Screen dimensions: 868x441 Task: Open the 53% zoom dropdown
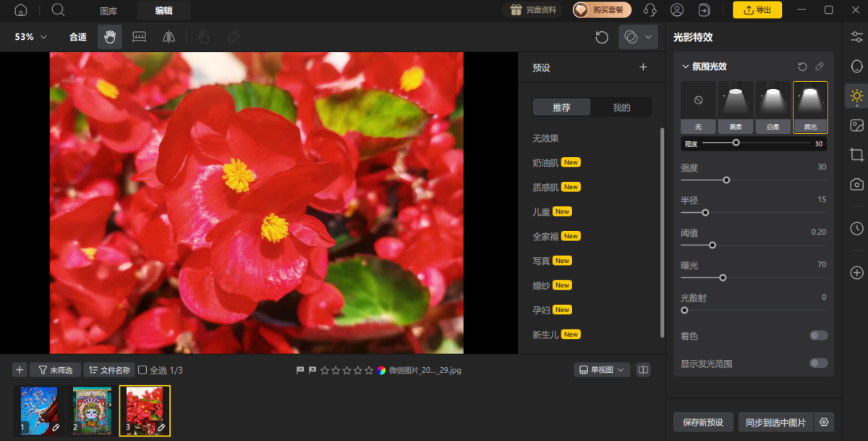click(x=31, y=37)
